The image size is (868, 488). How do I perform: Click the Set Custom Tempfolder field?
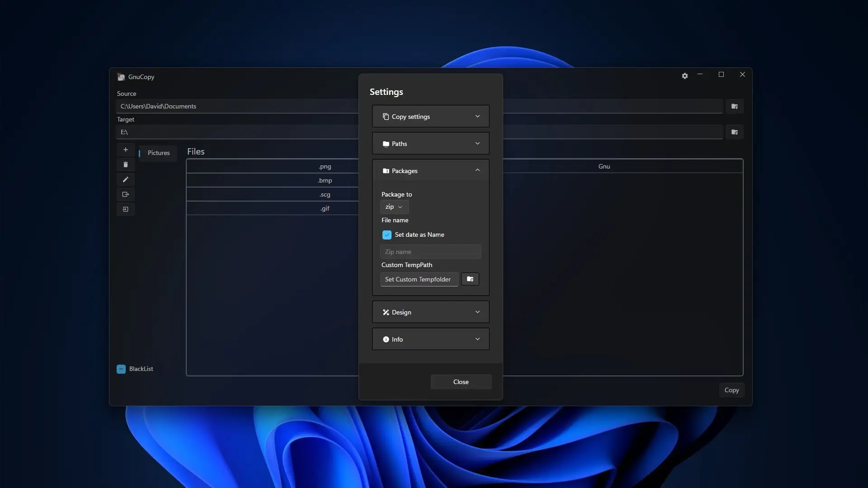419,279
